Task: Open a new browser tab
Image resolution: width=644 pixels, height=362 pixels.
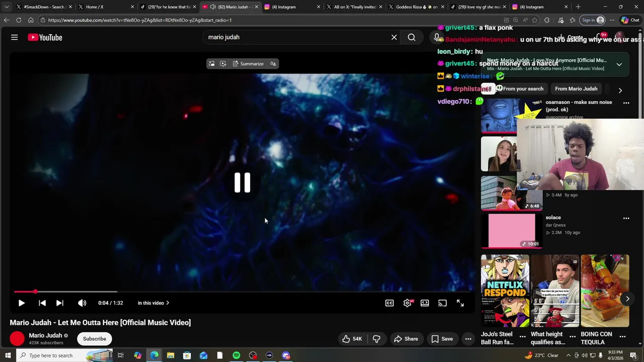Action: (578, 7)
